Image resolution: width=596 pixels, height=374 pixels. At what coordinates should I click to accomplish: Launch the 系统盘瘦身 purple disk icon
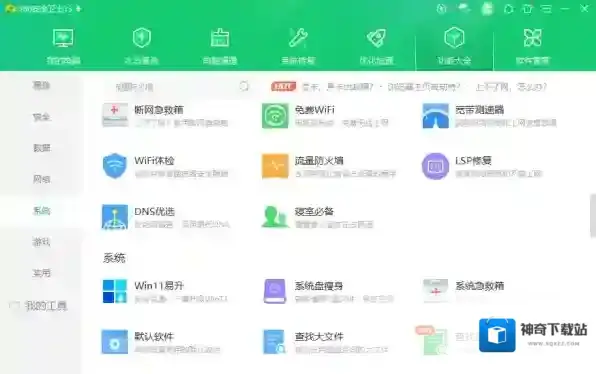(x=275, y=291)
